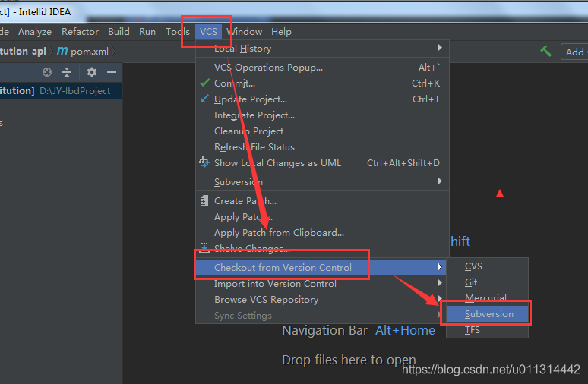588x384 pixels.
Task: Choose Mercurial in checkout submenu
Action: click(487, 297)
